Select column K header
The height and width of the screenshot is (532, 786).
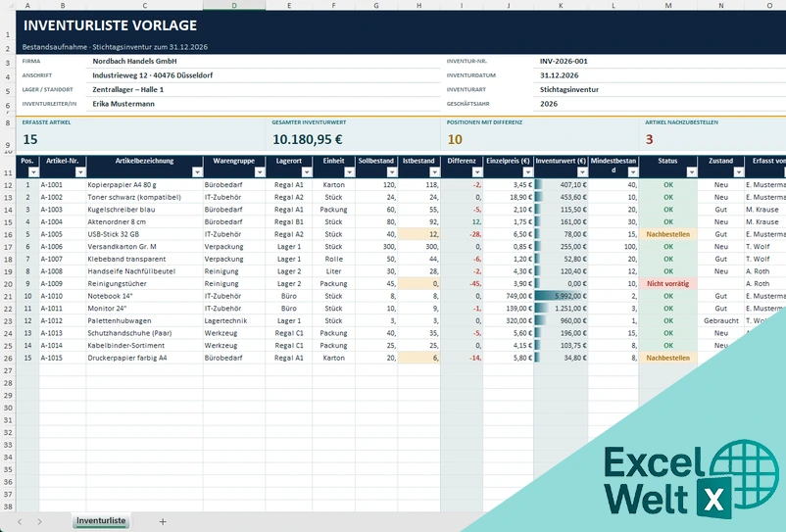561,5
